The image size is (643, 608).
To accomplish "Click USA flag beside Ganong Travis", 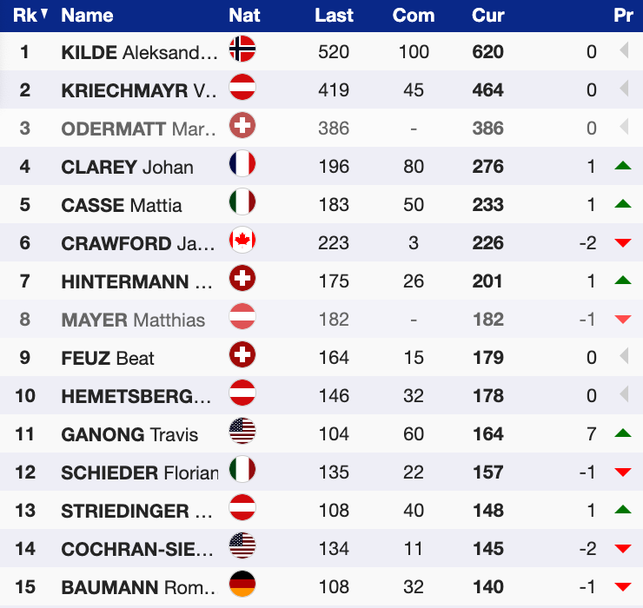I will click(x=242, y=434).
